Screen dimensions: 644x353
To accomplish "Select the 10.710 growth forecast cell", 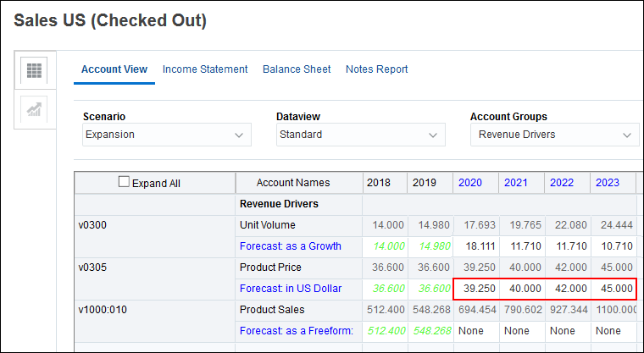I will [613, 246].
